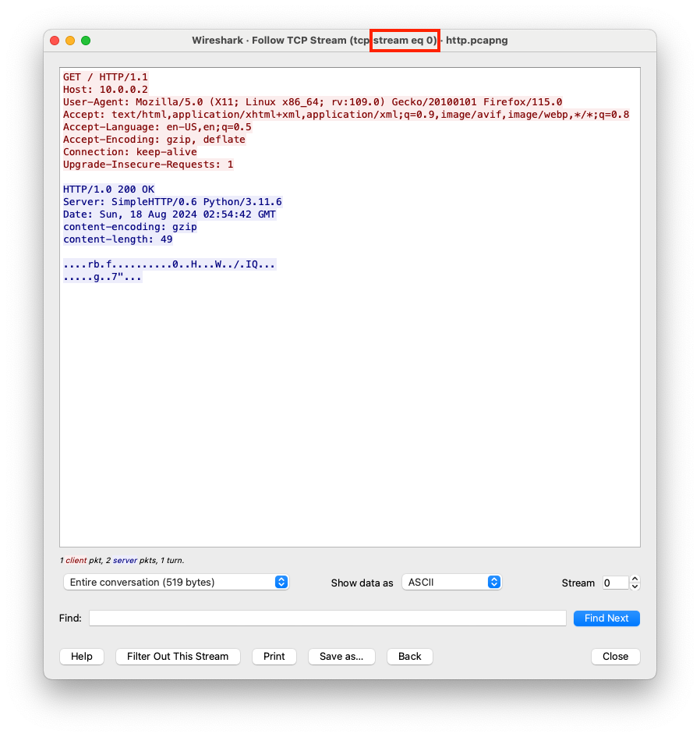Click the HTTP/1.0 200 OK response line
The width and height of the screenshot is (700, 737).
[108, 190]
